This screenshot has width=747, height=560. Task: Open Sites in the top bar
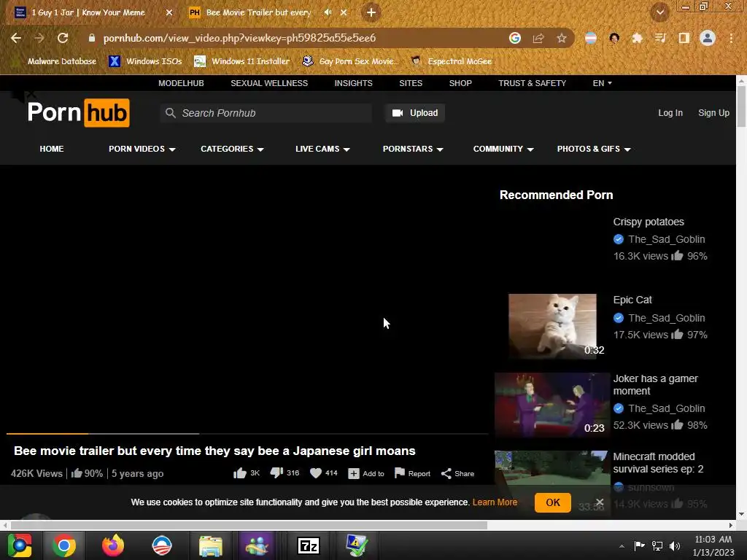411,83
